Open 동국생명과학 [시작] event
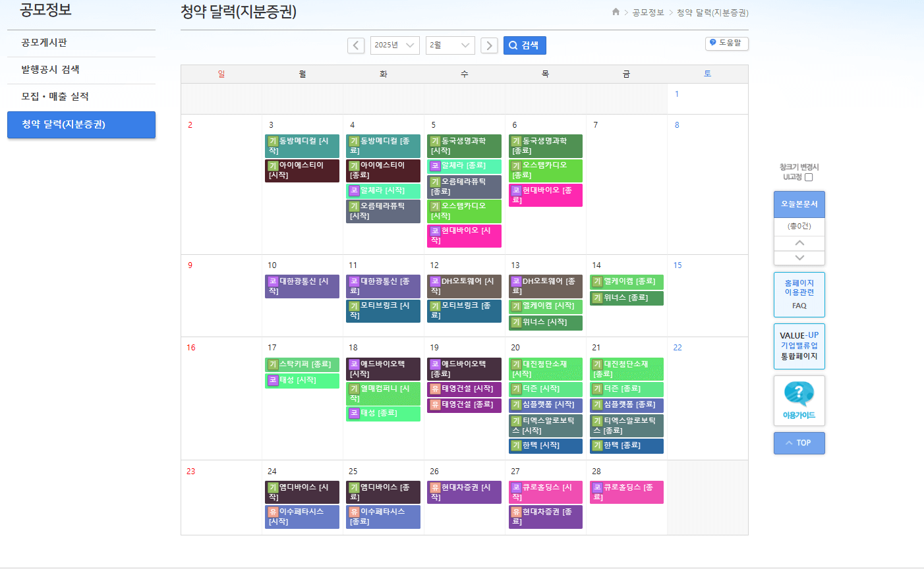 point(464,146)
